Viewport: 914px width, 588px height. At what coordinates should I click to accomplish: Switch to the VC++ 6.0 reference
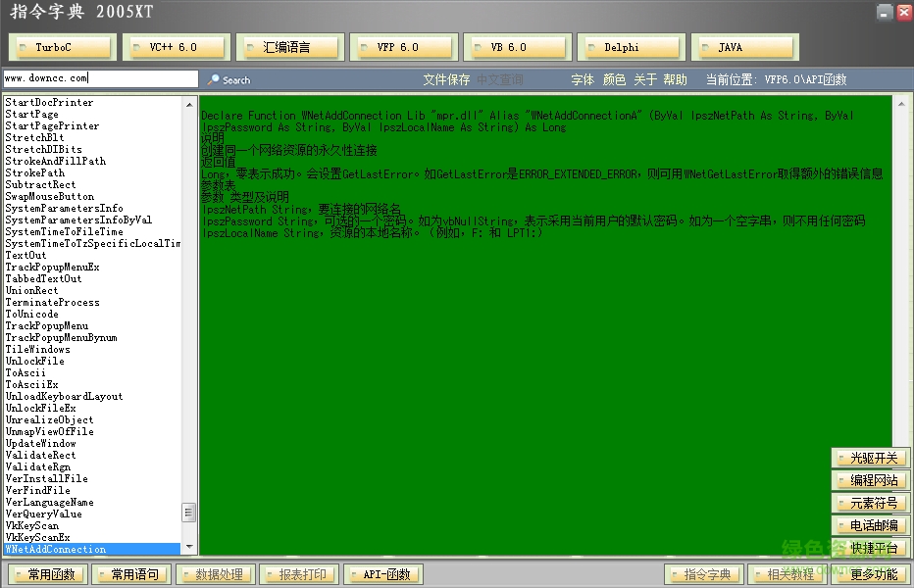(178, 47)
